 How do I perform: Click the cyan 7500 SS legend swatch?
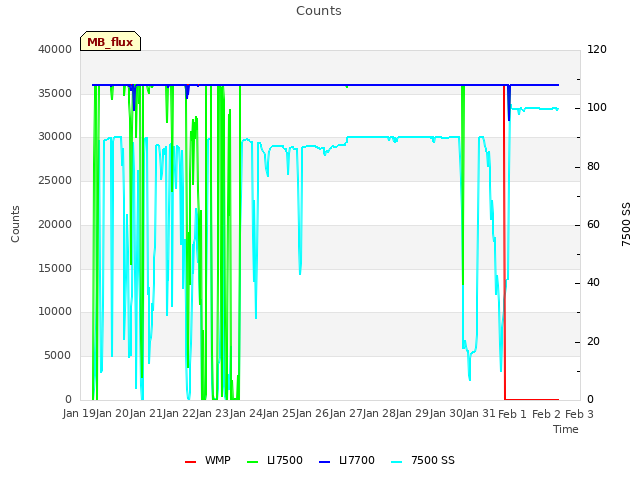(396, 462)
